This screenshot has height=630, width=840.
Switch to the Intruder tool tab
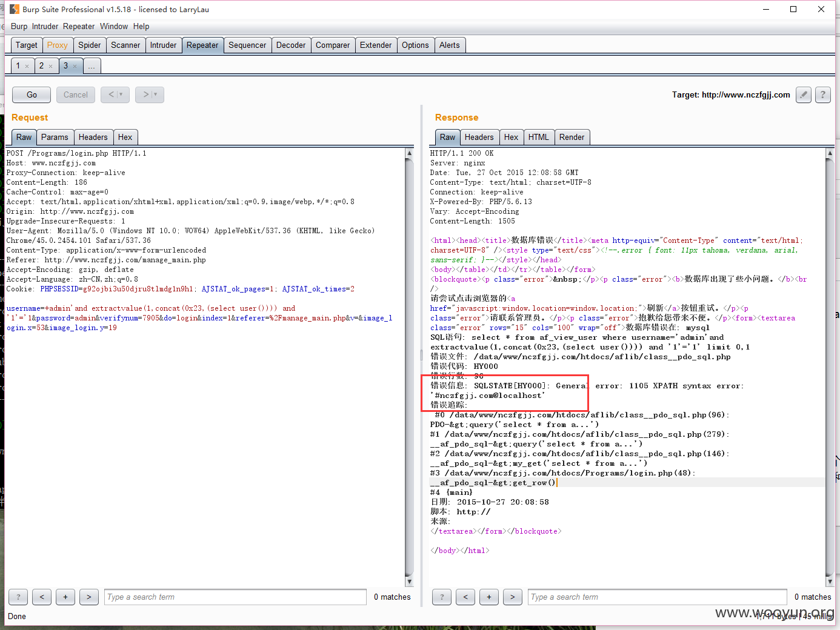click(x=164, y=45)
